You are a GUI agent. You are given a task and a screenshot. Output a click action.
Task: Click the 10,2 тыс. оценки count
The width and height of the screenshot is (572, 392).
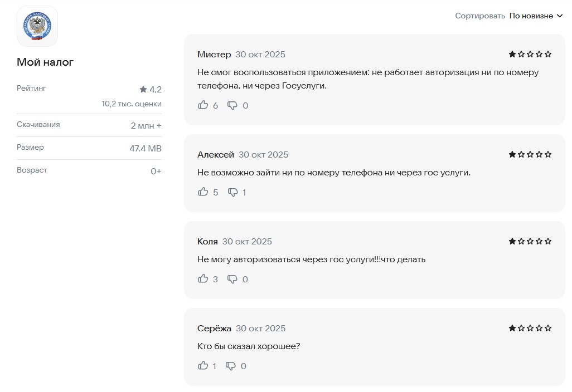132,104
